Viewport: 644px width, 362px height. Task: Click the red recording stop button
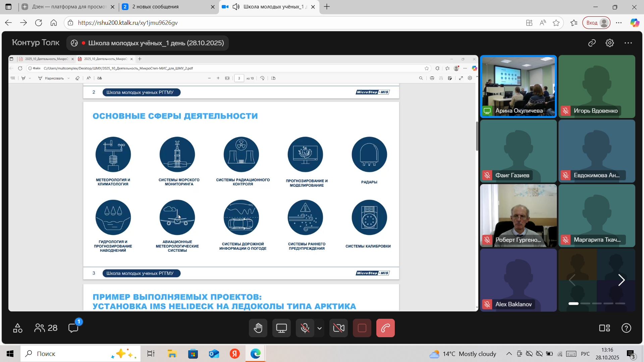tap(362, 328)
